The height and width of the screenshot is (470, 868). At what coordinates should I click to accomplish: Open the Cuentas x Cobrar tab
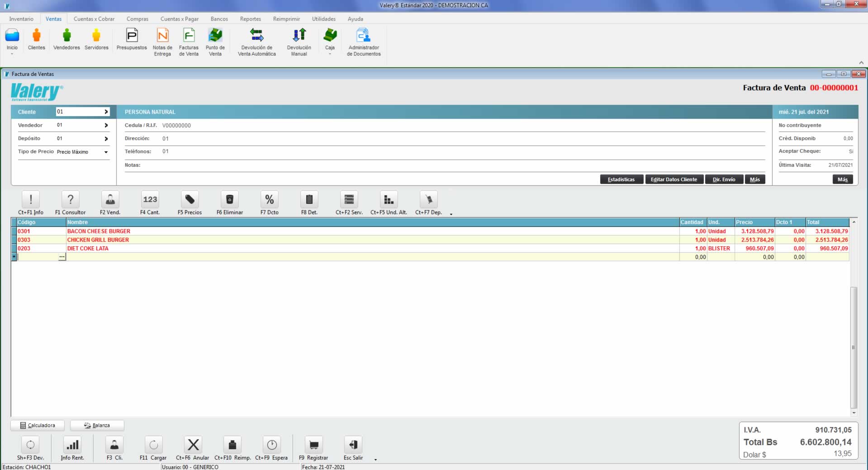pyautogui.click(x=94, y=19)
